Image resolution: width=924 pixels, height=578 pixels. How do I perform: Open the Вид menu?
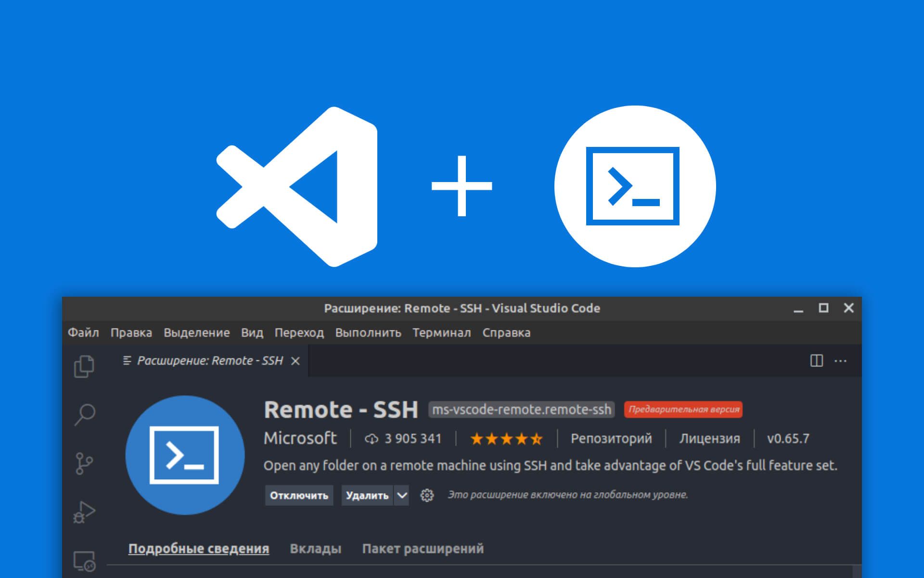tap(252, 333)
